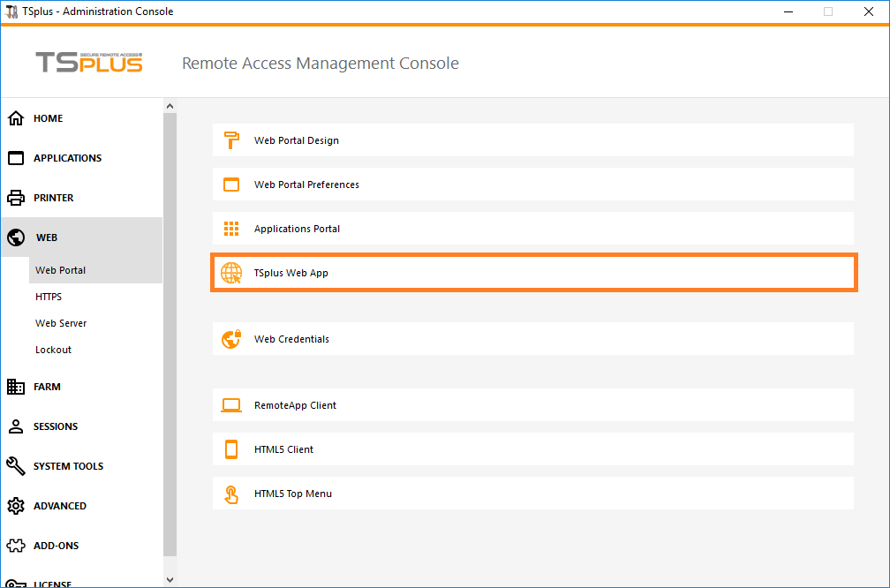Click the Applications Portal grid icon

coord(231,229)
